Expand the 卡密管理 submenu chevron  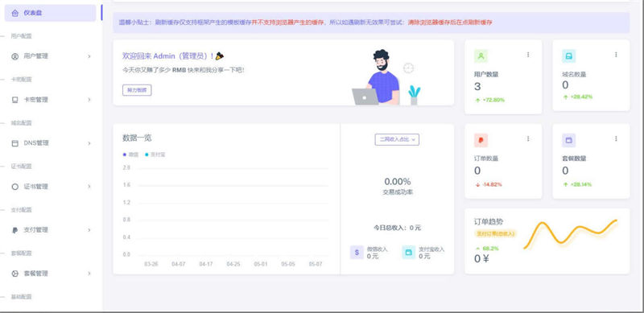pyautogui.click(x=89, y=100)
